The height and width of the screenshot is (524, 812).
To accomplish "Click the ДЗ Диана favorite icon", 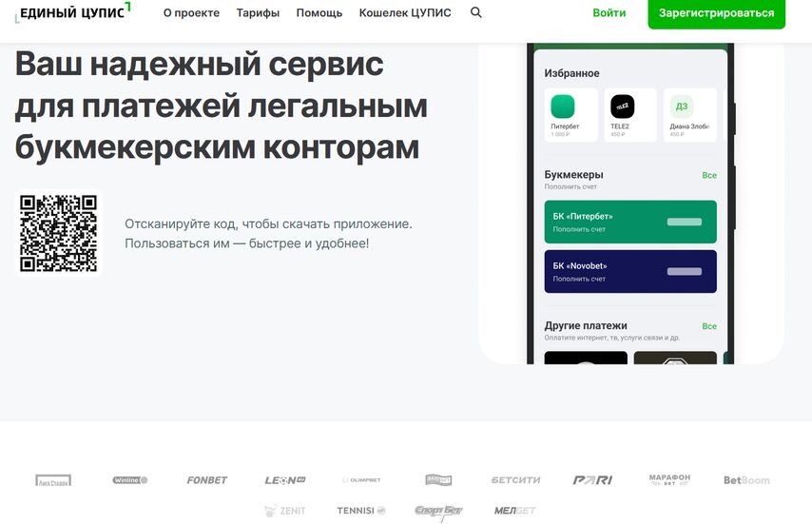I will coord(682,107).
